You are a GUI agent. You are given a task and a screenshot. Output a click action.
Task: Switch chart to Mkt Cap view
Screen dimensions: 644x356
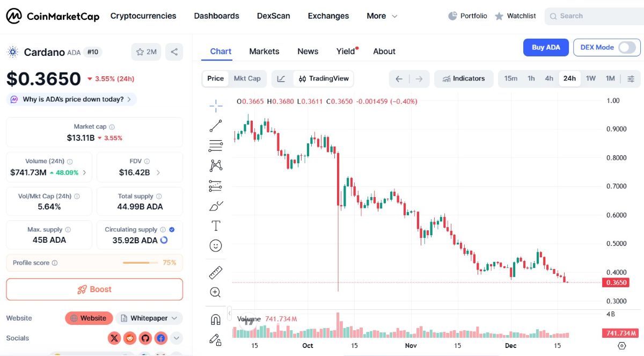tap(247, 78)
